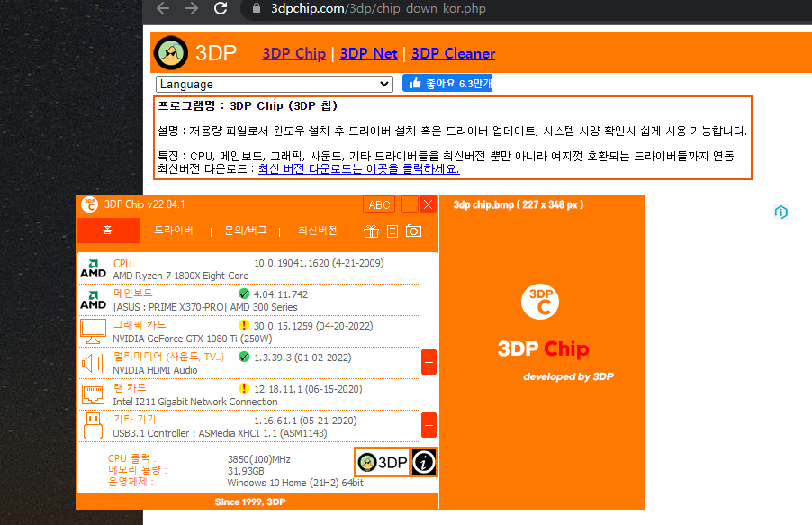Click the ABC language button
The width and height of the screenshot is (812, 525).
pyautogui.click(x=379, y=204)
